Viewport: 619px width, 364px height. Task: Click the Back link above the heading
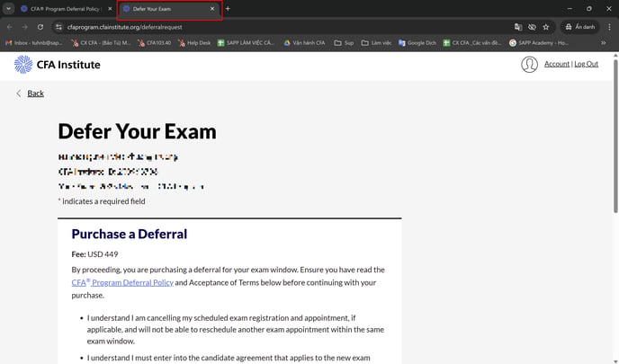click(35, 93)
